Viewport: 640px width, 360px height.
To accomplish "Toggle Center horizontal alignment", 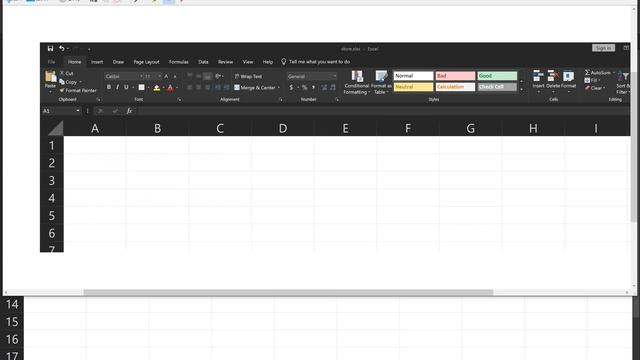I will 199,87.
